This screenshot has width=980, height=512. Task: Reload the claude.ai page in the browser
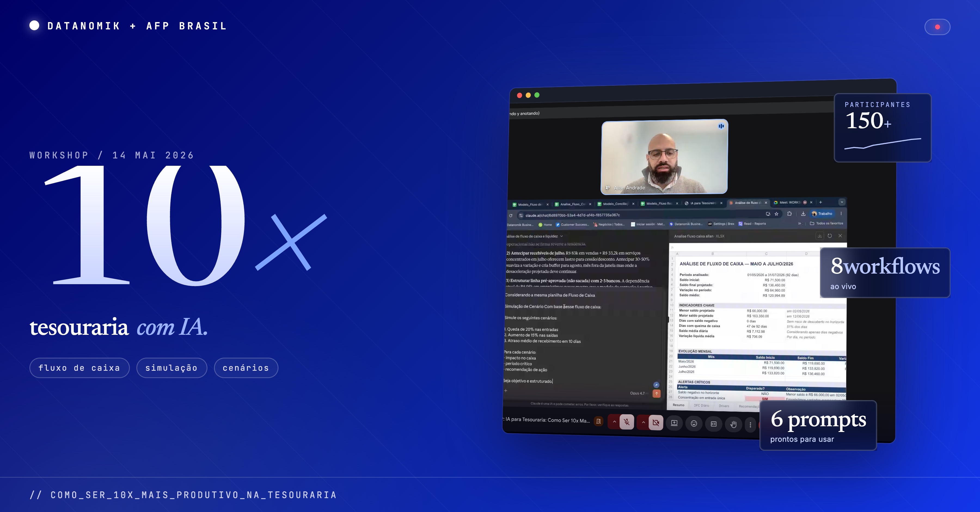pyautogui.click(x=510, y=215)
